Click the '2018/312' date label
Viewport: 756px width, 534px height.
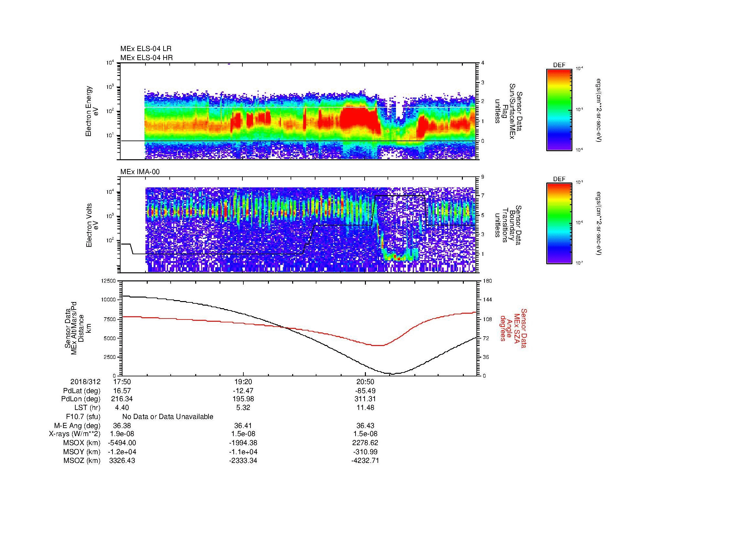pyautogui.click(x=85, y=382)
